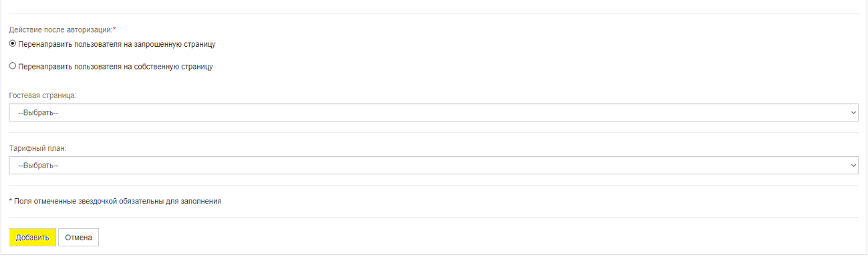Expand guest page list via chevron arrow

coord(853,113)
